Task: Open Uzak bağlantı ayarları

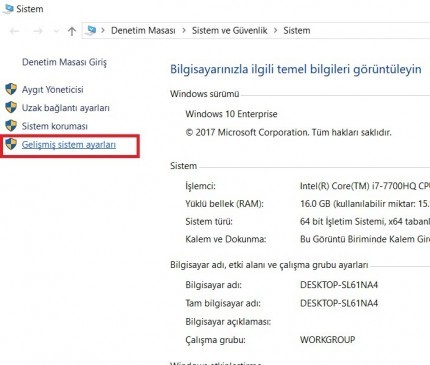Action: tap(66, 108)
